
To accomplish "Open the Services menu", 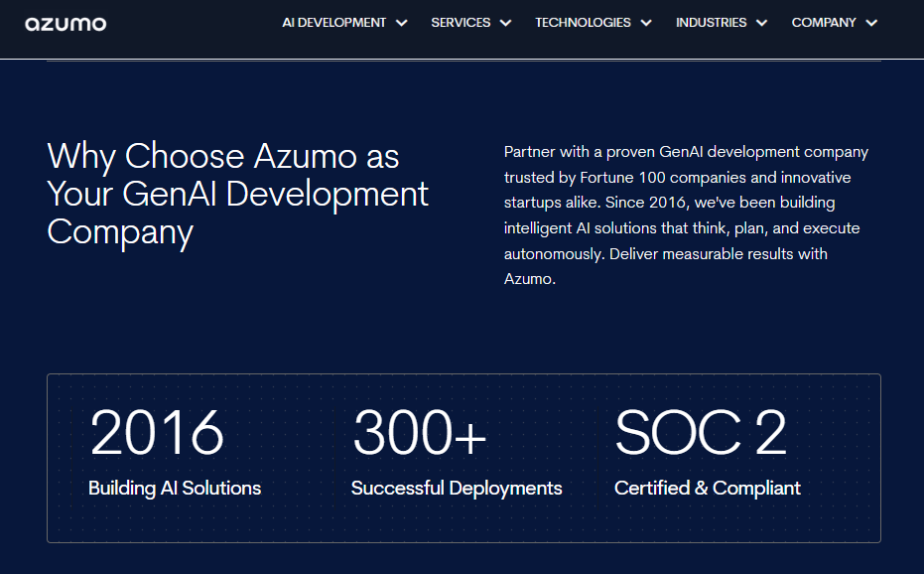I will (x=461, y=23).
